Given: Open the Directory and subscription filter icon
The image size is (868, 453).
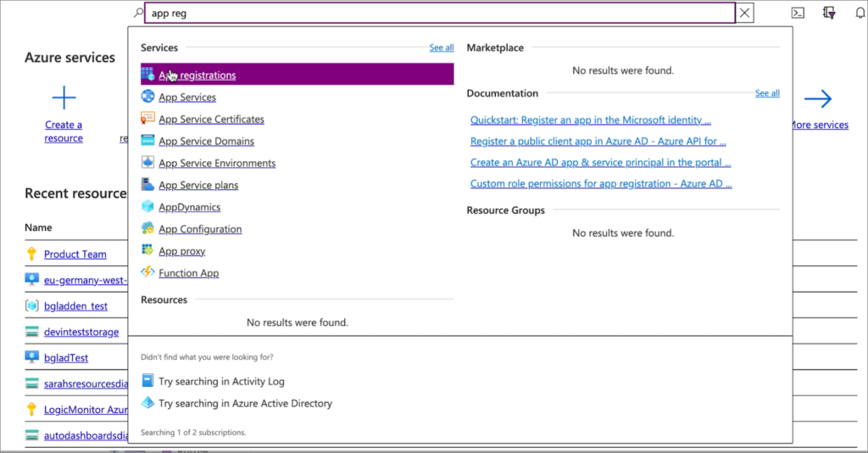Looking at the screenshot, I should pos(829,13).
